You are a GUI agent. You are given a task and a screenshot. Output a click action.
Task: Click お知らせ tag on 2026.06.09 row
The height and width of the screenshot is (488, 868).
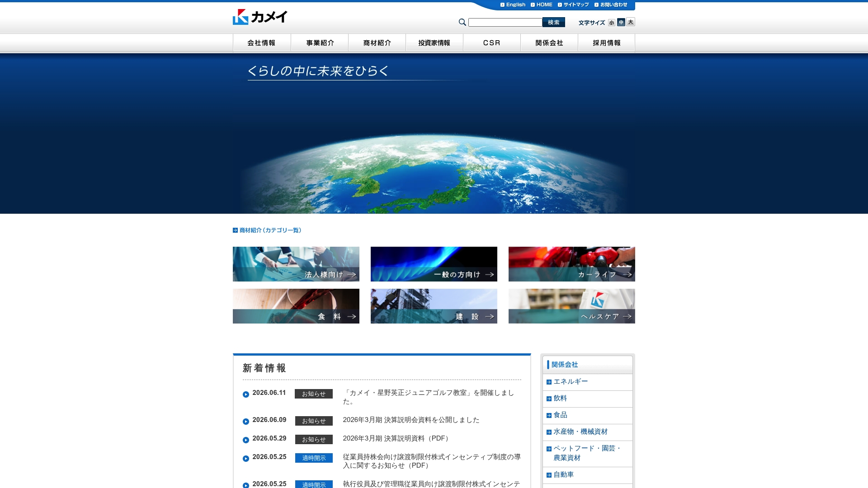[x=314, y=421]
